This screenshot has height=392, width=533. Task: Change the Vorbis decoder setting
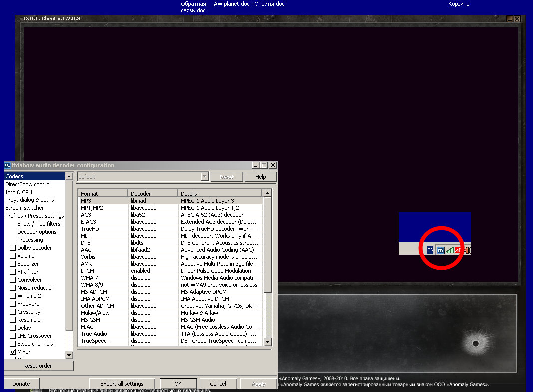153,257
